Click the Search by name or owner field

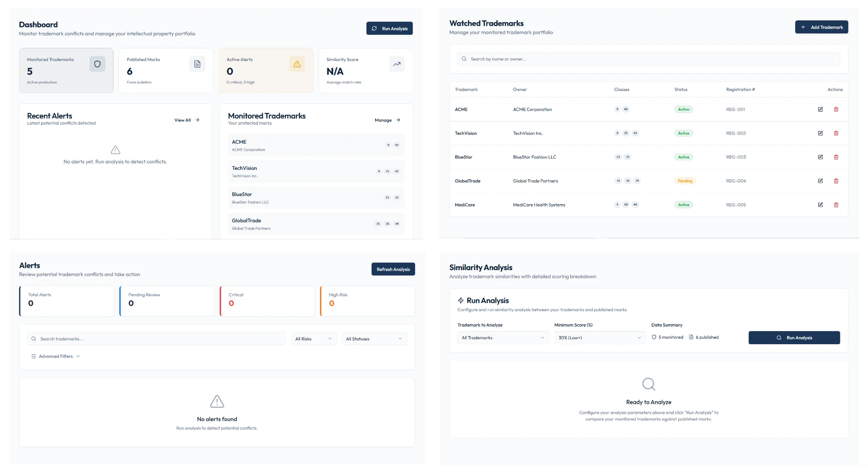[x=649, y=59]
